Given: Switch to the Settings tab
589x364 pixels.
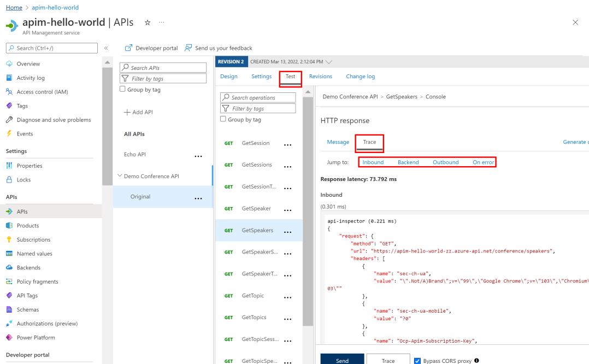Looking at the screenshot, I should point(261,77).
